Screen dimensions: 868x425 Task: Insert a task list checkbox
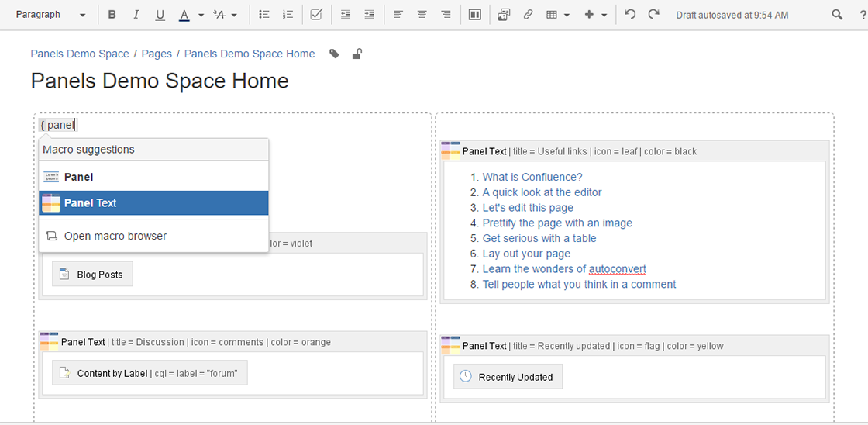click(x=316, y=15)
